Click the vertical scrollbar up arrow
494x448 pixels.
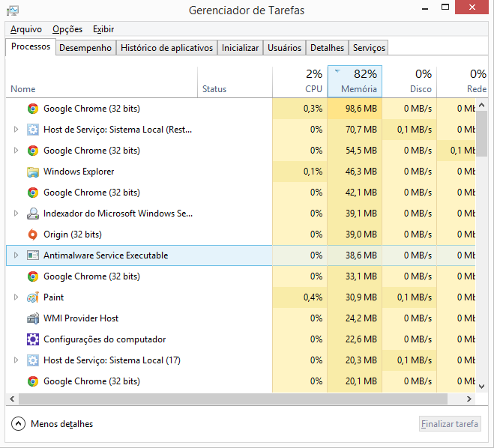[481, 105]
